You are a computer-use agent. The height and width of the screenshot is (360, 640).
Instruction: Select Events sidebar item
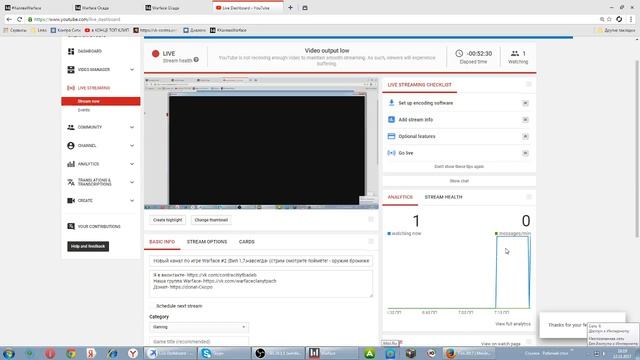click(x=84, y=110)
